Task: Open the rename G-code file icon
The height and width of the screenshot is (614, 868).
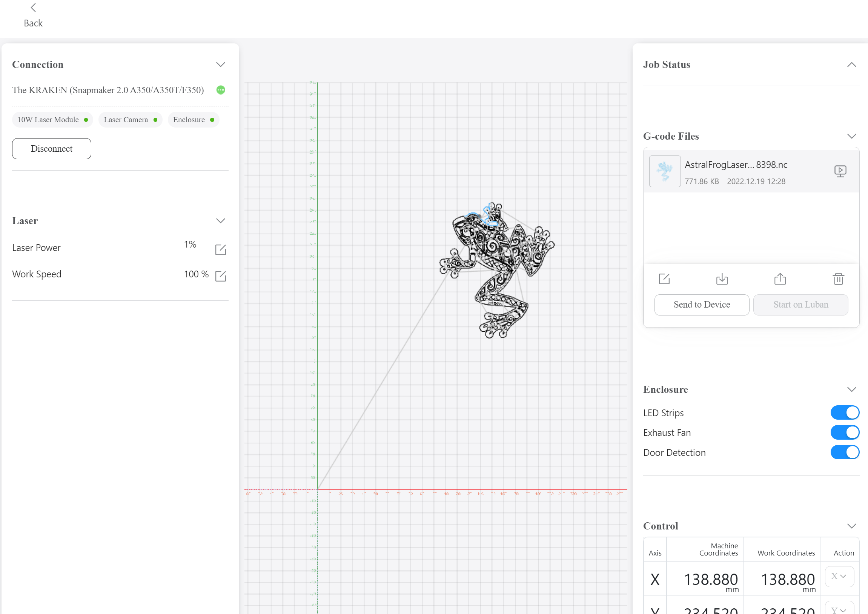Action: (x=664, y=279)
